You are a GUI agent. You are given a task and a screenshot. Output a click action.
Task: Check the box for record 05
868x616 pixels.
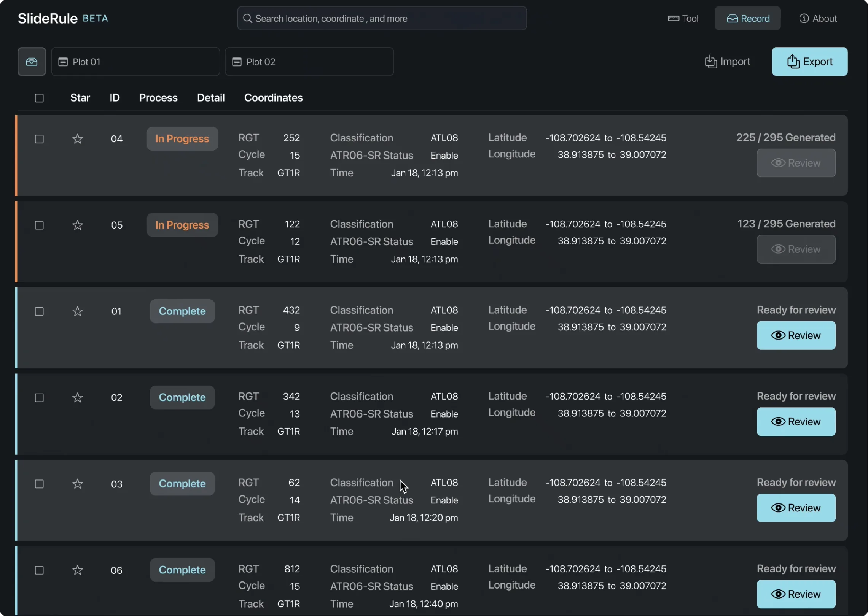click(39, 225)
